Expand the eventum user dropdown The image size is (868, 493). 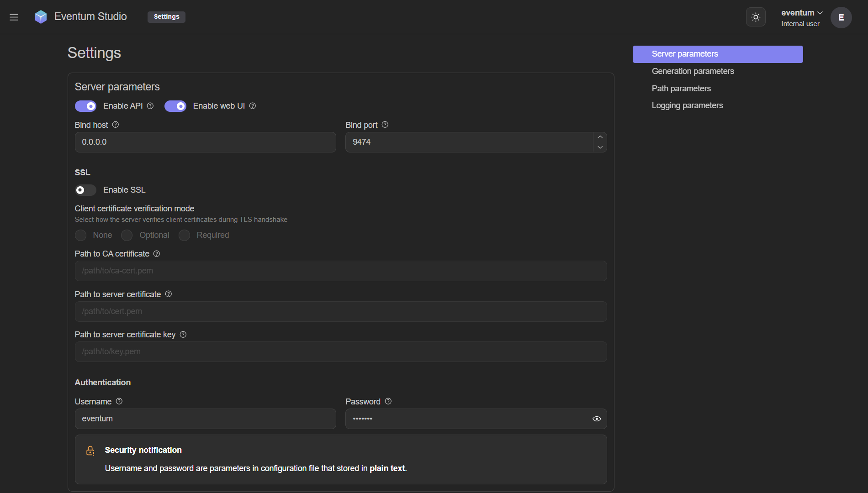point(802,13)
